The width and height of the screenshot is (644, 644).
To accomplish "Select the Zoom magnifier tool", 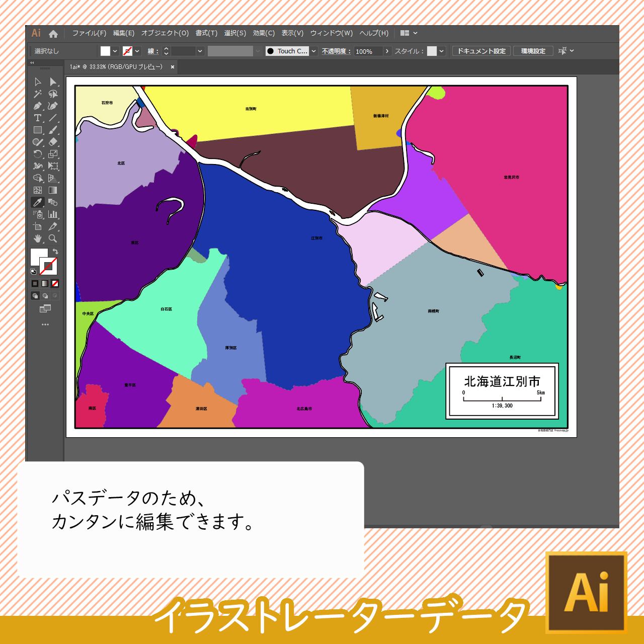I will point(53,239).
